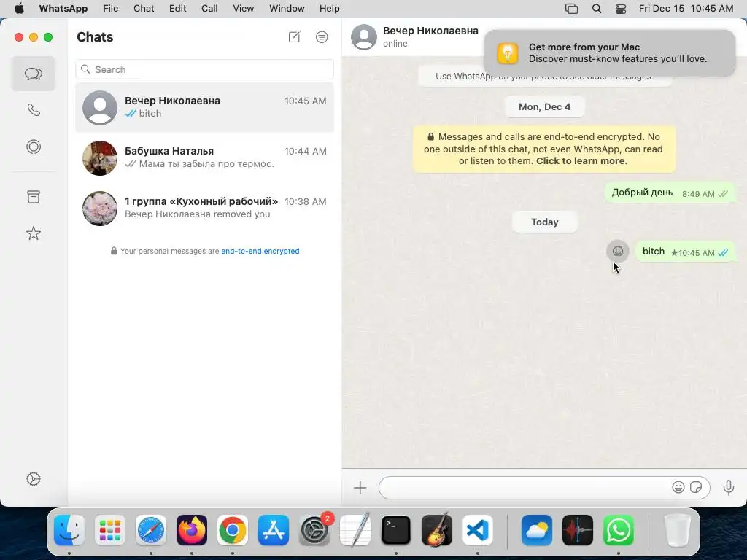This screenshot has width=747, height=560.
Task: Open Control Center in menu bar
Action: (x=621, y=9)
